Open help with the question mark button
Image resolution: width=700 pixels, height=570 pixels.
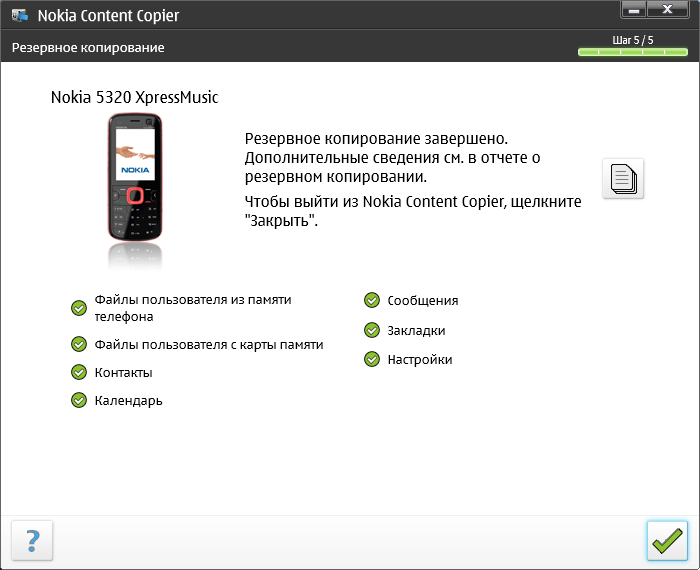32,541
